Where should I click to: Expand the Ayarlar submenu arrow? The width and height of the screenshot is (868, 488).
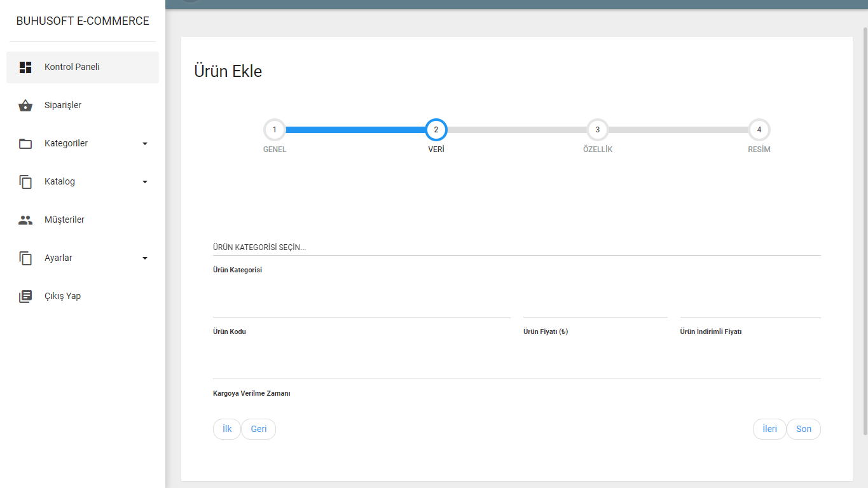pyautogui.click(x=144, y=258)
